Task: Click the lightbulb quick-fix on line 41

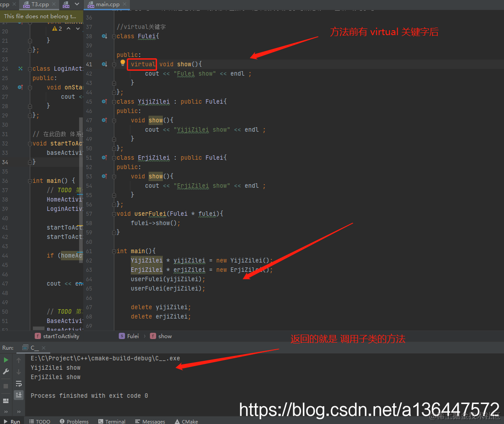Action: (x=122, y=63)
